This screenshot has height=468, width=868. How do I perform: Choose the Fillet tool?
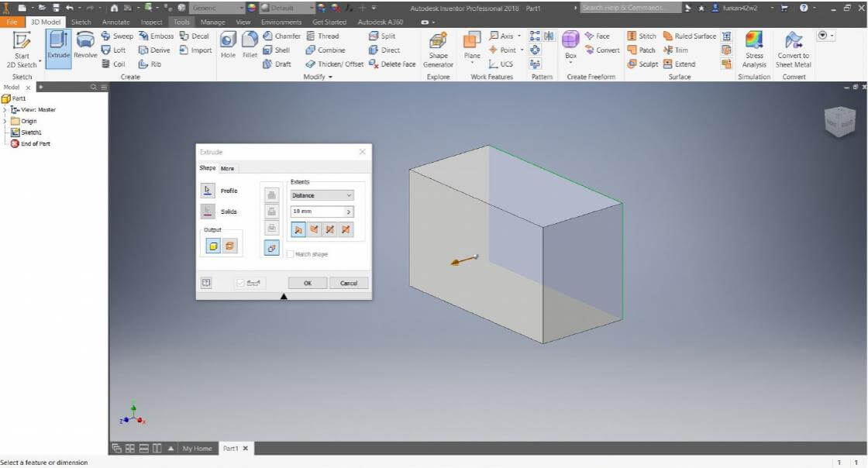coord(249,45)
